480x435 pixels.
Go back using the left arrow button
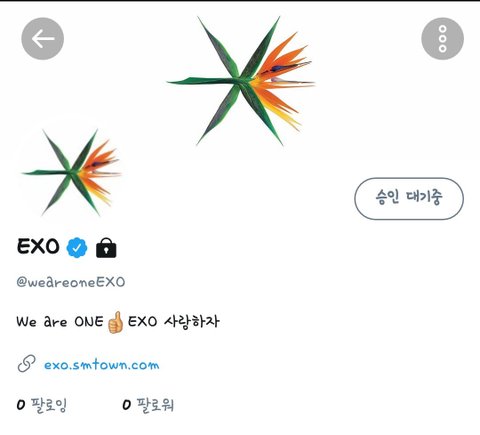43,39
